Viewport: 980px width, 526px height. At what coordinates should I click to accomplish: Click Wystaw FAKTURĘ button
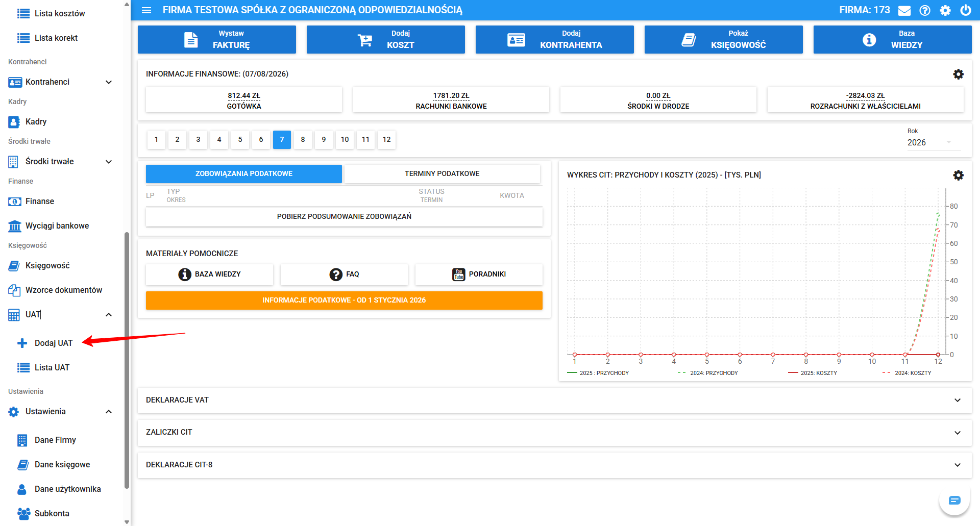click(x=217, y=40)
